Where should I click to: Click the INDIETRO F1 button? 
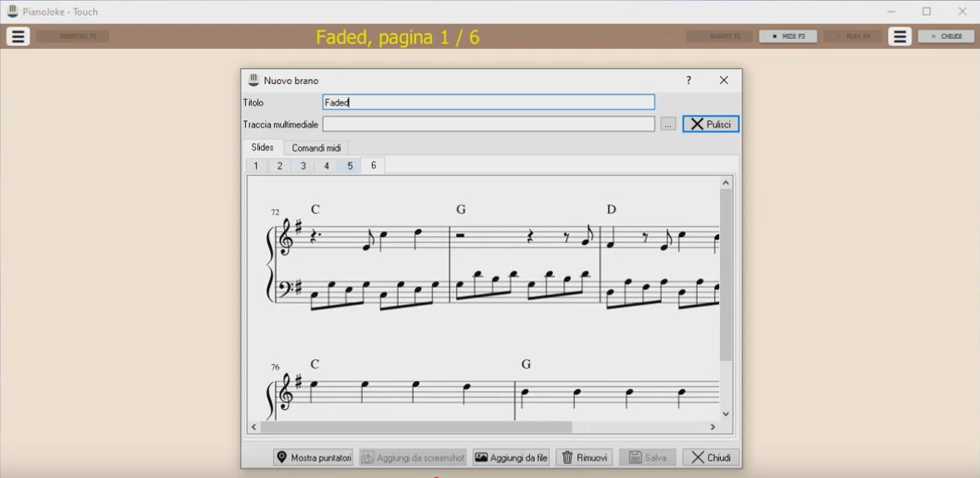tap(72, 37)
